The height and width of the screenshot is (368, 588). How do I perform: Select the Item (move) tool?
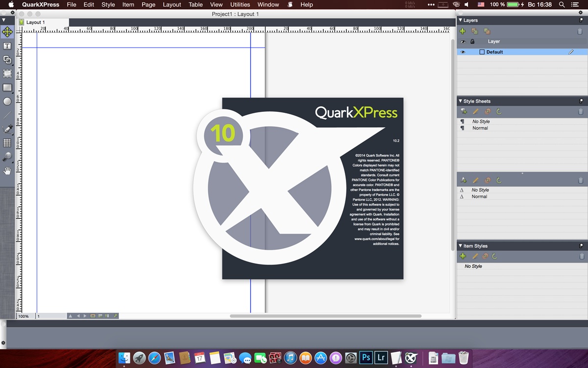[x=7, y=32]
